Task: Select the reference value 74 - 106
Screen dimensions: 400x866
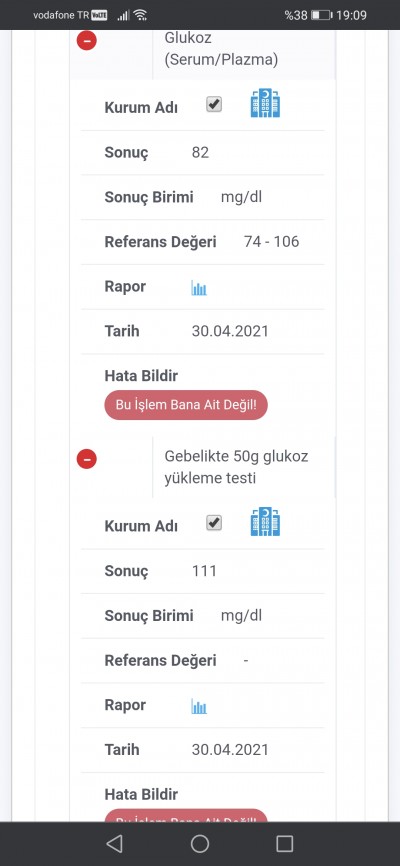Action: [x=271, y=241]
